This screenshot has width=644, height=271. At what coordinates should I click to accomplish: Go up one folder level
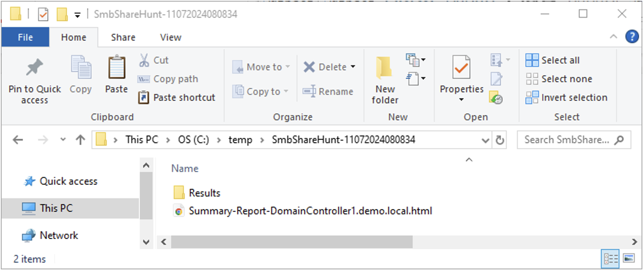coord(80,140)
